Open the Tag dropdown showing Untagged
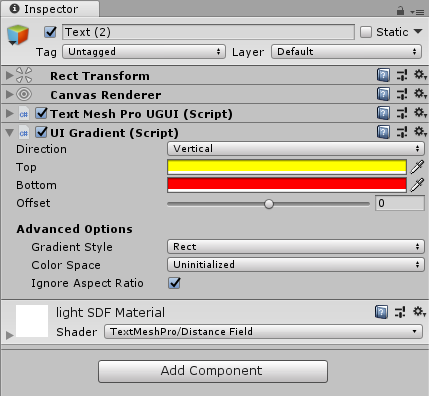 (x=144, y=52)
